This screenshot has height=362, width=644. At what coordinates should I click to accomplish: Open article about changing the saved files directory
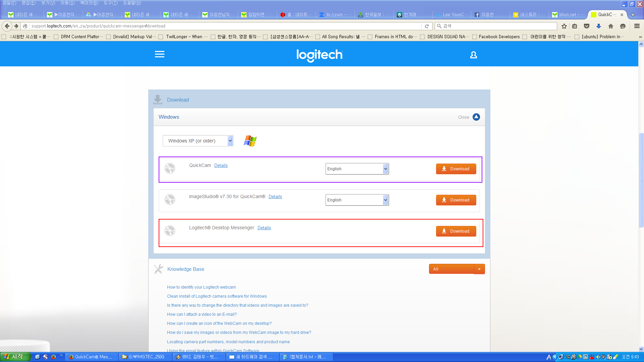237,305
